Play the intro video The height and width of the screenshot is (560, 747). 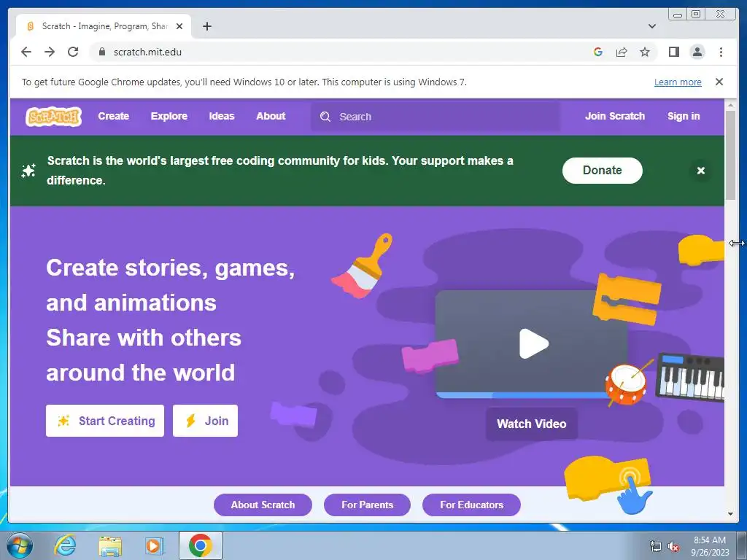coord(533,343)
